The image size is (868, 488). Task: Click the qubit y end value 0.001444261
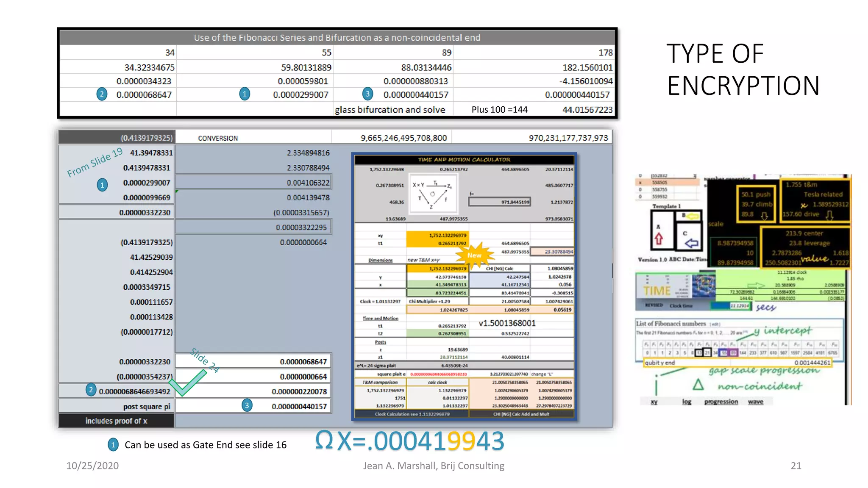812,363
